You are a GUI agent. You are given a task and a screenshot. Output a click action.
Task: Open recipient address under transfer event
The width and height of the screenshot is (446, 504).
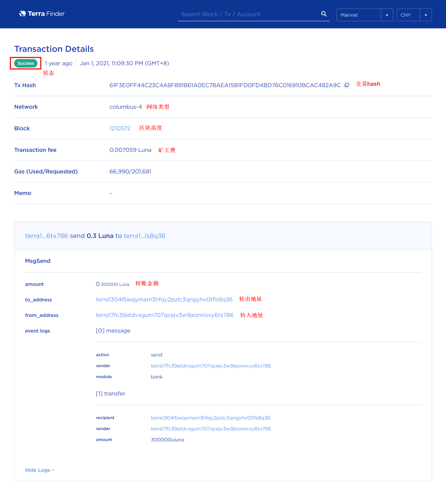point(210,418)
